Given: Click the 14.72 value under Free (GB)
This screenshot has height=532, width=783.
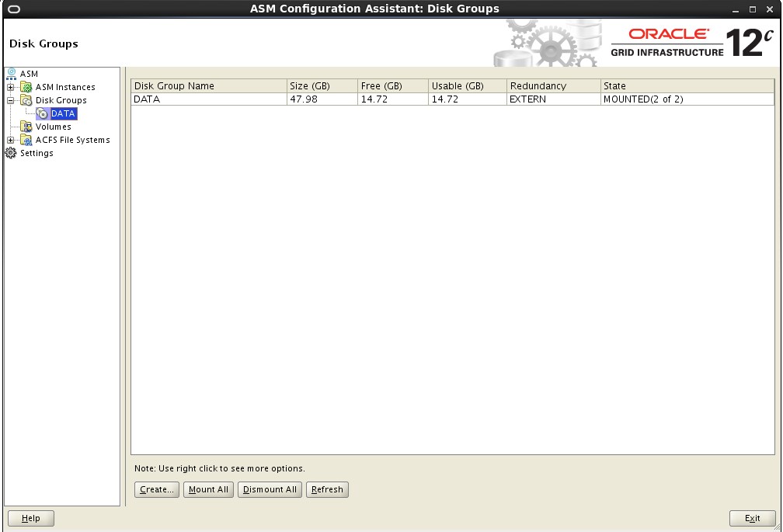Looking at the screenshot, I should (393, 99).
